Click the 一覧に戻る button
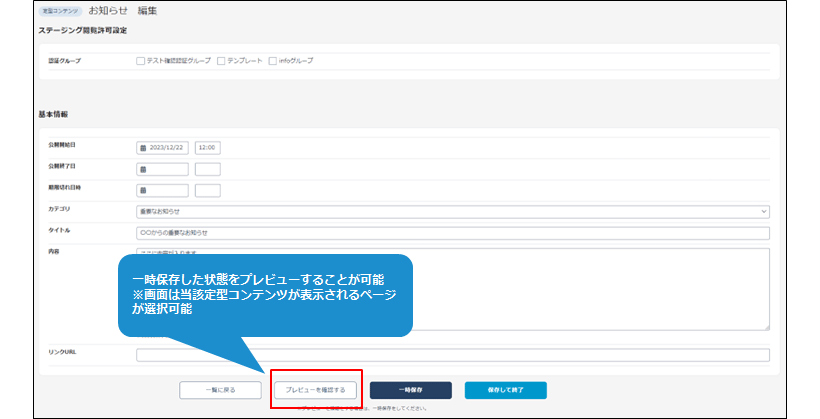Viewport: 820px width, 419px height. coord(220,390)
